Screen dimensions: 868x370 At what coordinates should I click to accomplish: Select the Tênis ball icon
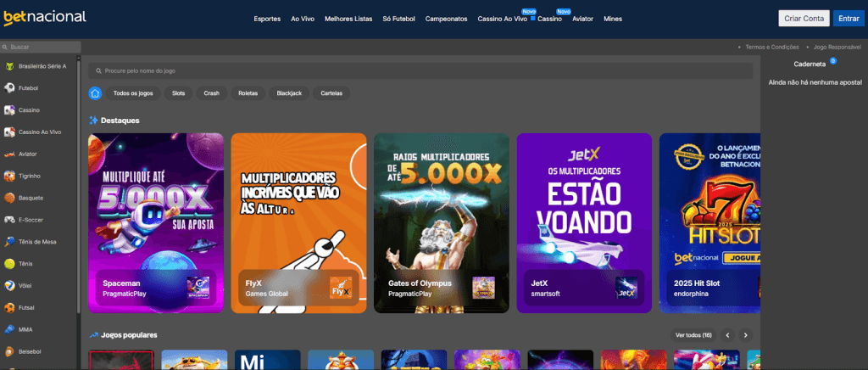click(9, 264)
